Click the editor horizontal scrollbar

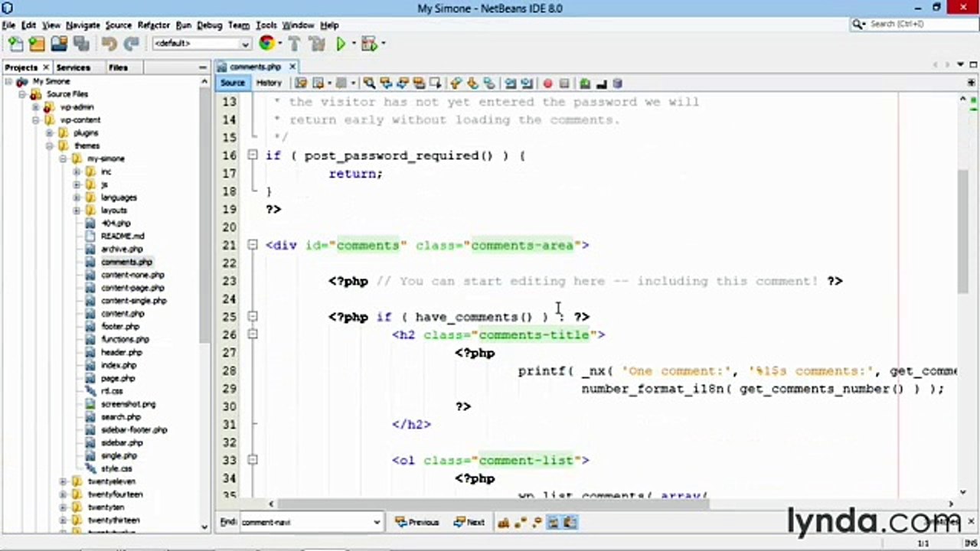[x=493, y=504]
